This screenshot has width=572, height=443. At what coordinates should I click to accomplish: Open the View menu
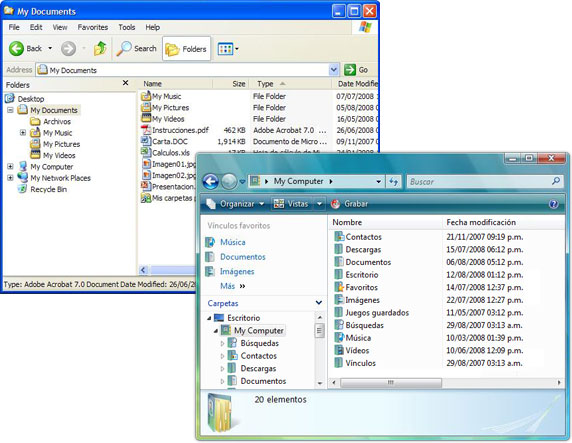[x=60, y=27]
